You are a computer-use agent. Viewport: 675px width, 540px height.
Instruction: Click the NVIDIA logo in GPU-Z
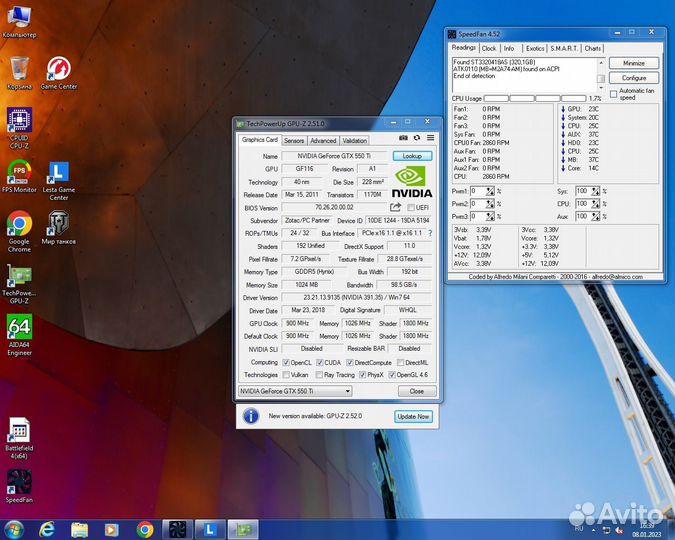tap(412, 182)
